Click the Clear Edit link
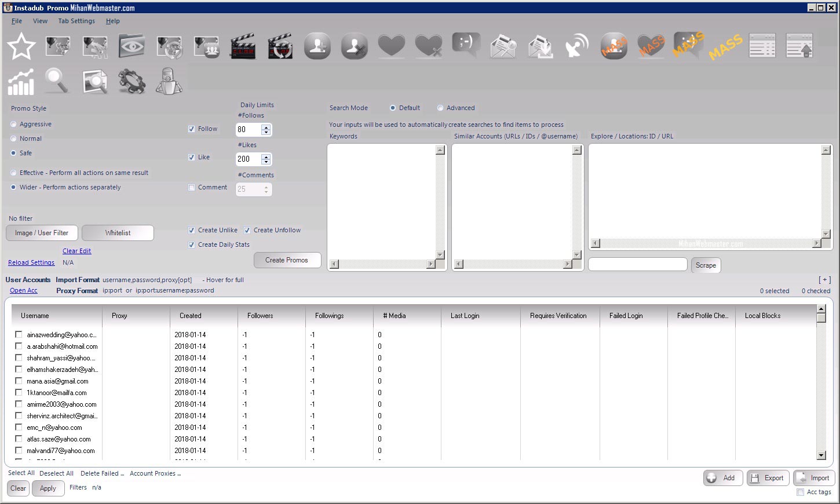Screen dimensions: 840x504 76,251
